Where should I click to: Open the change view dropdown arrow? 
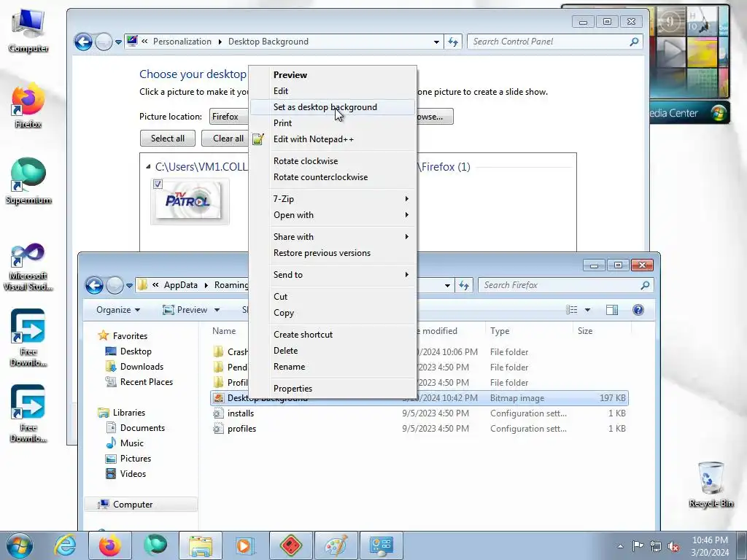[x=587, y=310]
